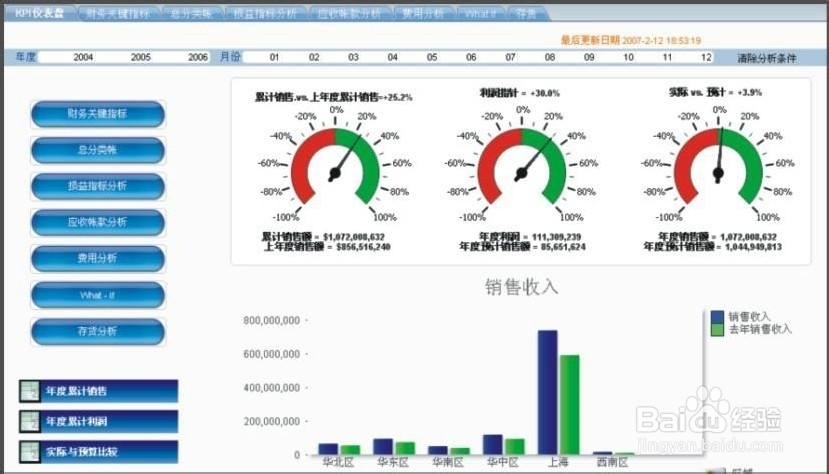This screenshot has width=829, height=474.
Task: Click the 销售收入 chart title
Action: coord(522,287)
